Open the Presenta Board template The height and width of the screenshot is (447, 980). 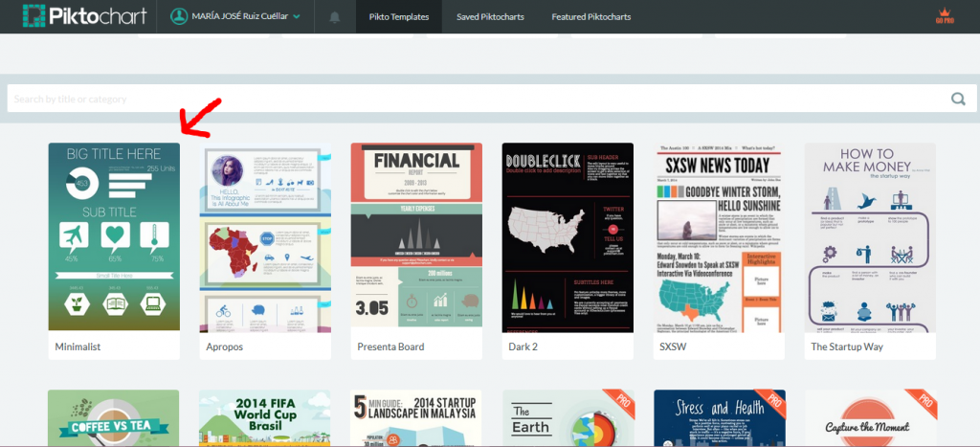point(416,237)
